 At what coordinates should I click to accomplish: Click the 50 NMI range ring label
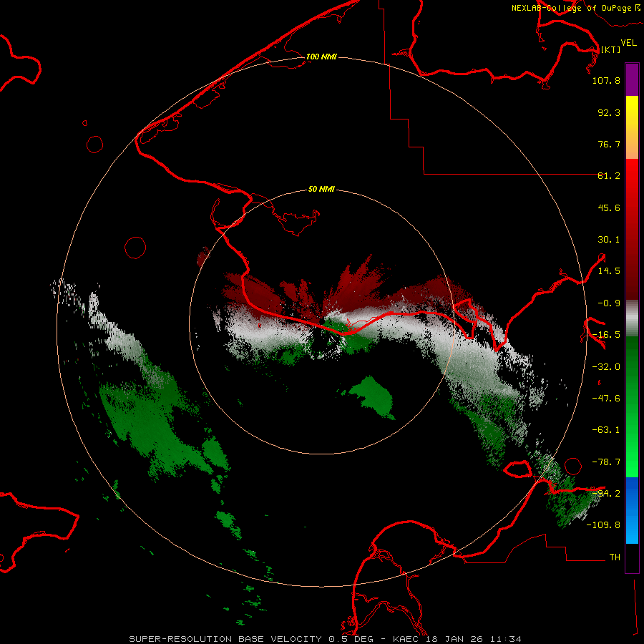(321, 189)
